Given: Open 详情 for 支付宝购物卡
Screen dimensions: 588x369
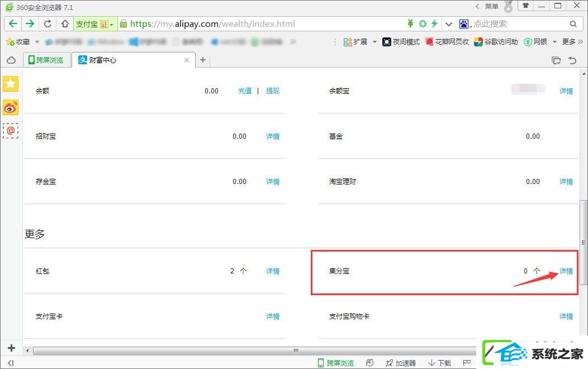Looking at the screenshot, I should tap(566, 316).
